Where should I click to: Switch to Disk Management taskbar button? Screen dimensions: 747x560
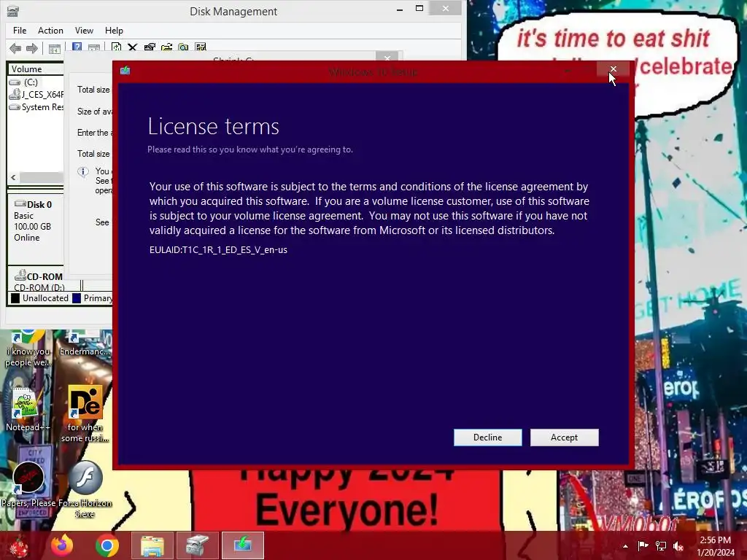[197, 545]
